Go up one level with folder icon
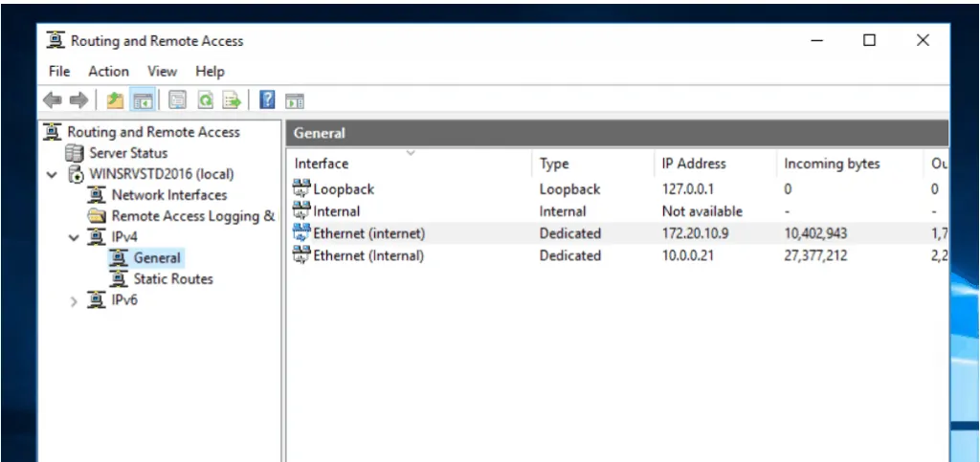This screenshot has width=980, height=462. point(115,99)
